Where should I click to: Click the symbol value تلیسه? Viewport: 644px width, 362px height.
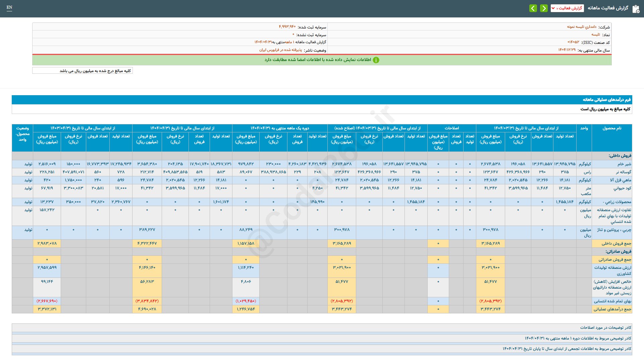point(596,35)
